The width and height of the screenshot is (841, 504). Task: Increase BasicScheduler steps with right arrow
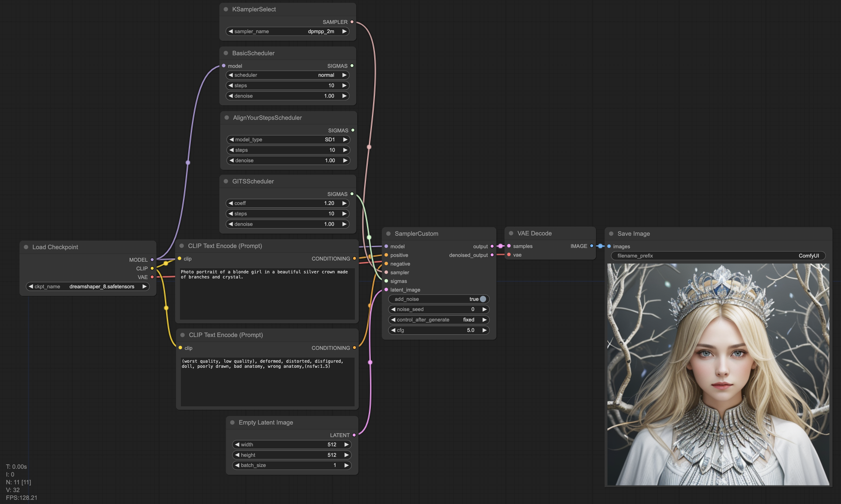click(x=344, y=85)
